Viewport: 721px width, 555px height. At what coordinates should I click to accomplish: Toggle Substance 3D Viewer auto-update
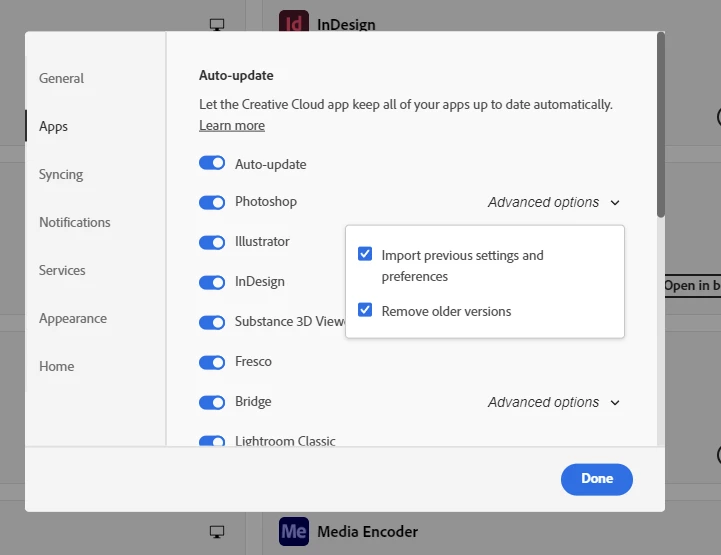coord(212,322)
